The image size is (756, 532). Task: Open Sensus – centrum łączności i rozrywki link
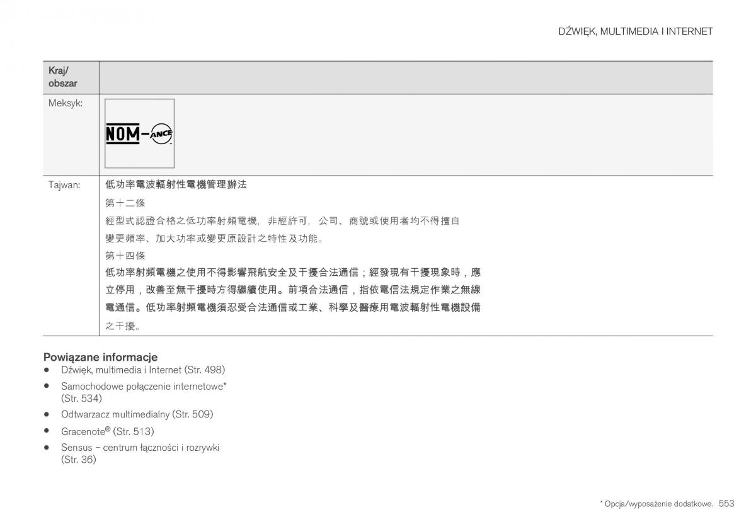tap(140, 453)
